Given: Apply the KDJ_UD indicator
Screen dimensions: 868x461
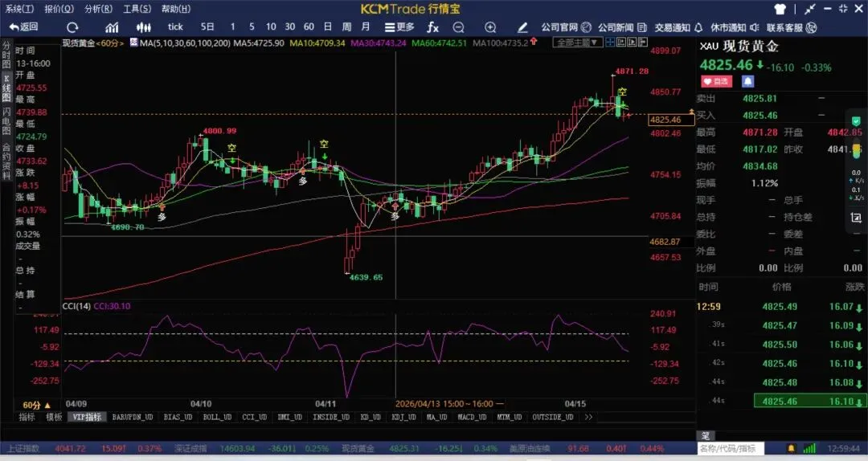Looking at the screenshot, I should click(x=403, y=417).
